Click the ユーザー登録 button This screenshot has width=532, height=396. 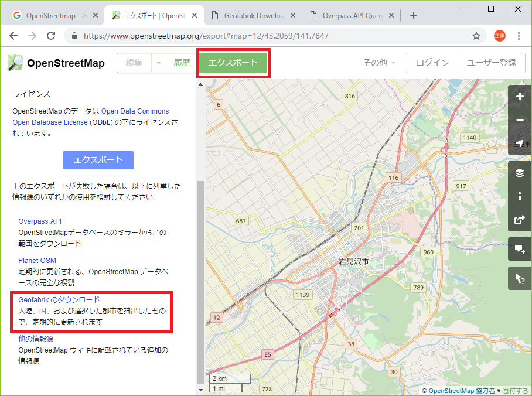[492, 63]
